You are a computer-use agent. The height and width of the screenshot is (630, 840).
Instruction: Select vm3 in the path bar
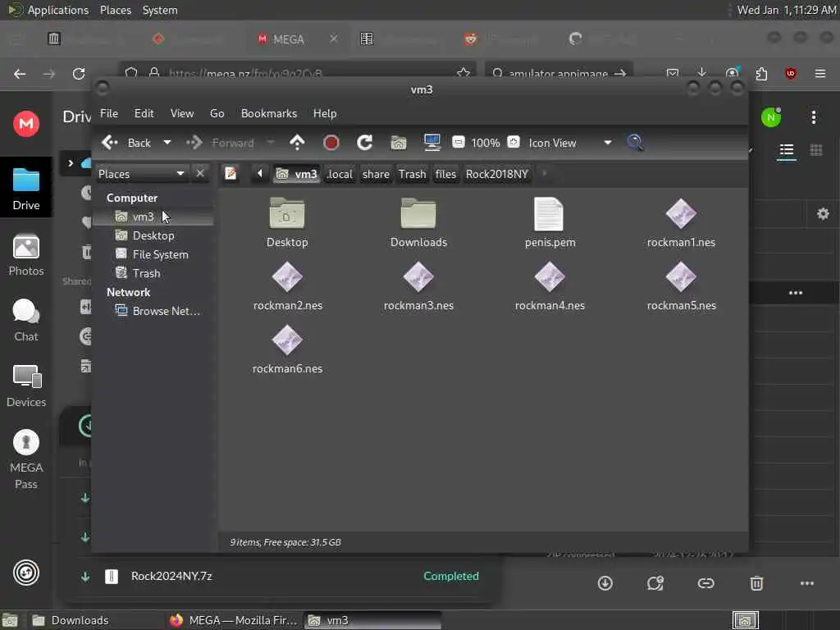click(x=297, y=174)
